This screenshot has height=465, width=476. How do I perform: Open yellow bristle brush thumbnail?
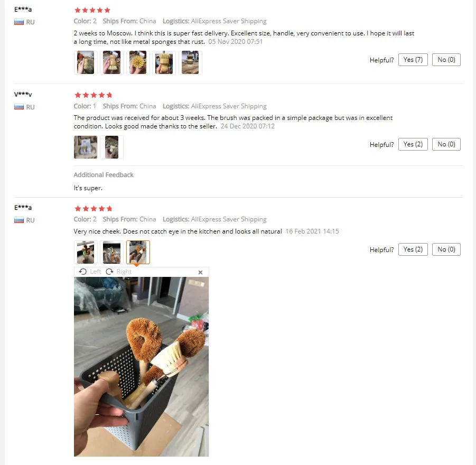click(138, 62)
